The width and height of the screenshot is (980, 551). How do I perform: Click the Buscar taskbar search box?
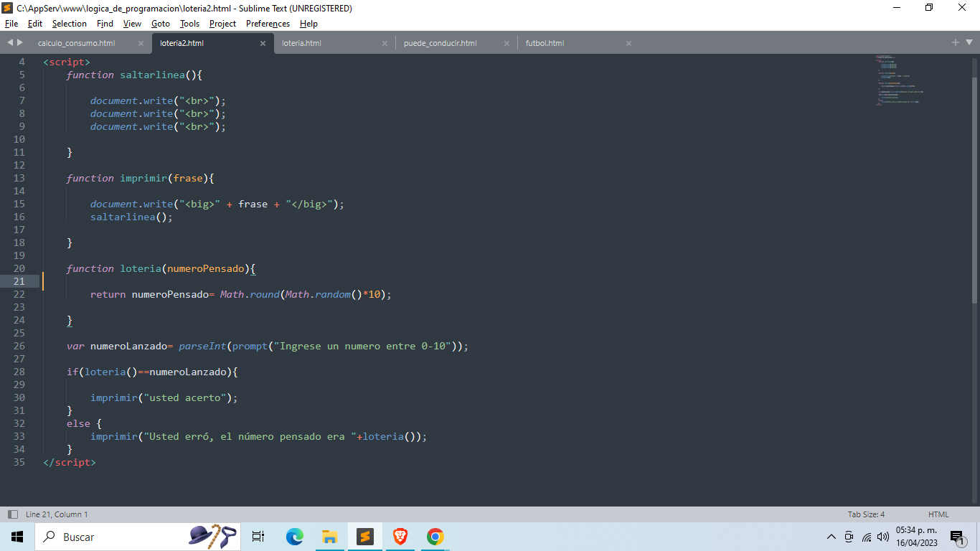[138, 537]
